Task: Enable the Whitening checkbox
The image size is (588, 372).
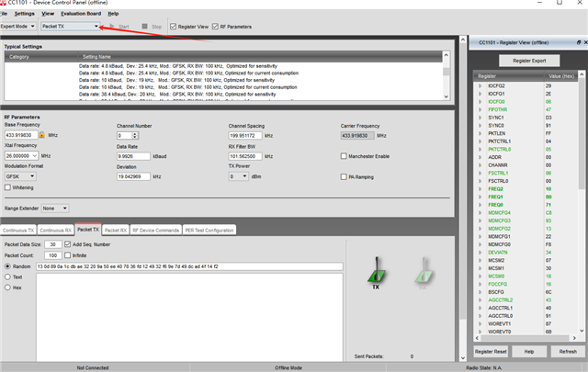Action: pos(7,187)
